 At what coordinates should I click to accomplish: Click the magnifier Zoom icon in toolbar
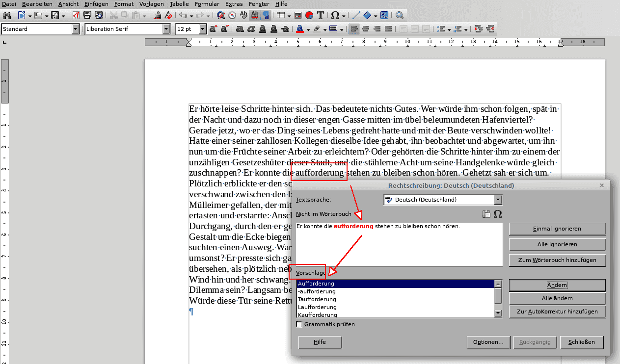[x=400, y=15]
